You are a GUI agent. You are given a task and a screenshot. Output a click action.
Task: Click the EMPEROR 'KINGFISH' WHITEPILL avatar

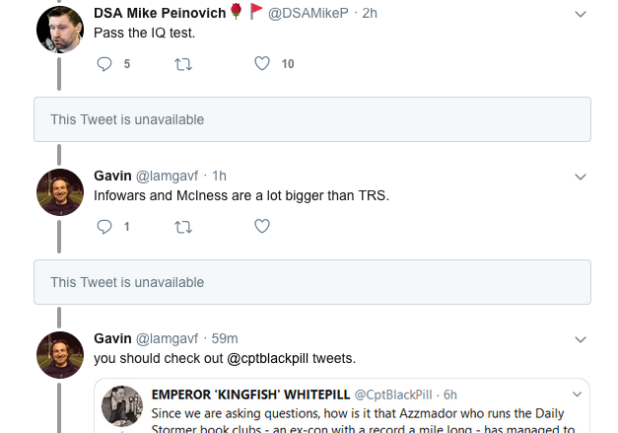[122, 406]
